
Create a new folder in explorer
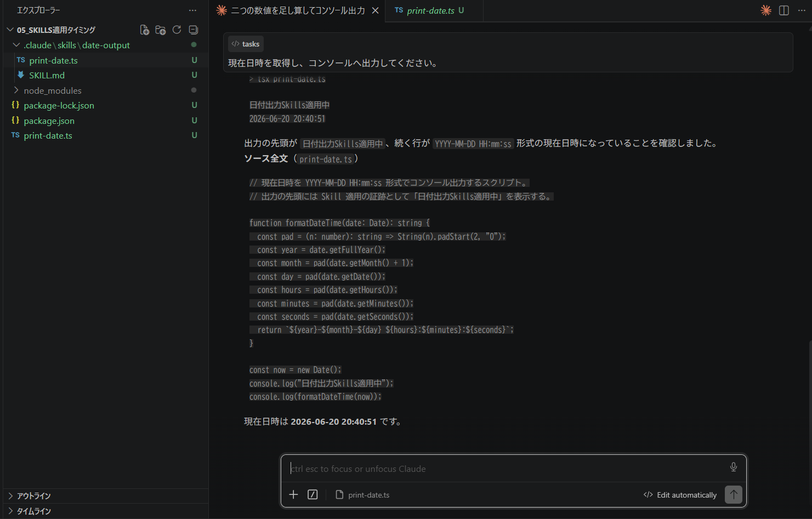pyautogui.click(x=161, y=30)
